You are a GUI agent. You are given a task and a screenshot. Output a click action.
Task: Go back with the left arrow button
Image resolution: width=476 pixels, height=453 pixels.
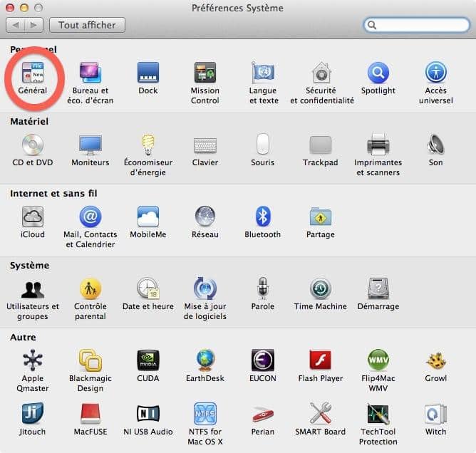16,25
